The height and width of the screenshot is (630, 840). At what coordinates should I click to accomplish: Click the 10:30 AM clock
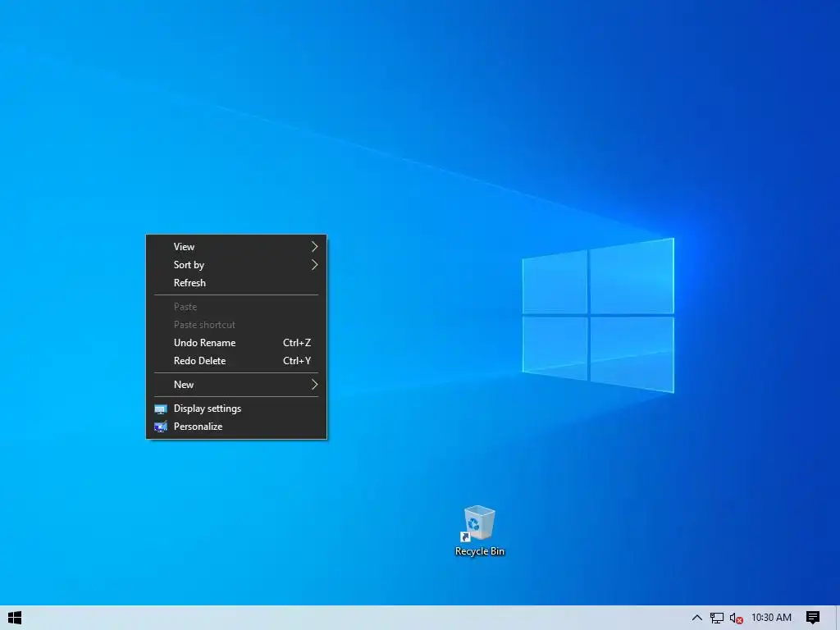point(771,618)
